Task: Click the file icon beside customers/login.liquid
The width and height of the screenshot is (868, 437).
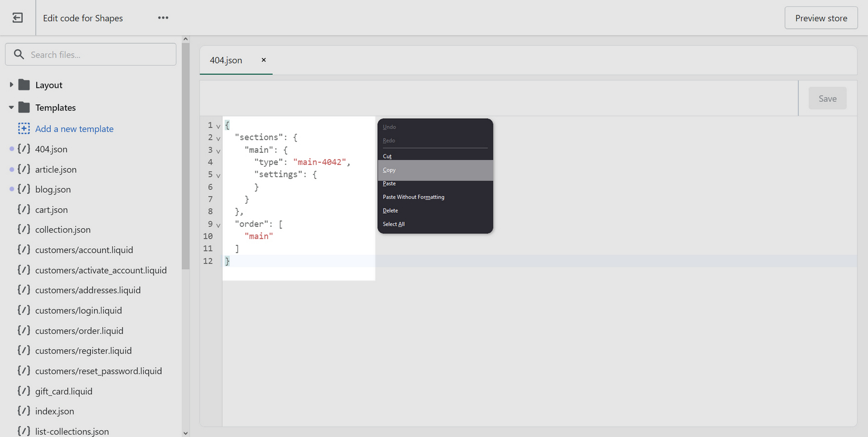Action: (24, 310)
